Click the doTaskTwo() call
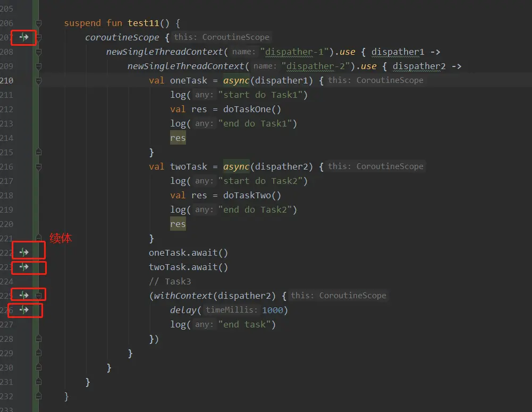This screenshot has height=412, width=532. pos(252,196)
